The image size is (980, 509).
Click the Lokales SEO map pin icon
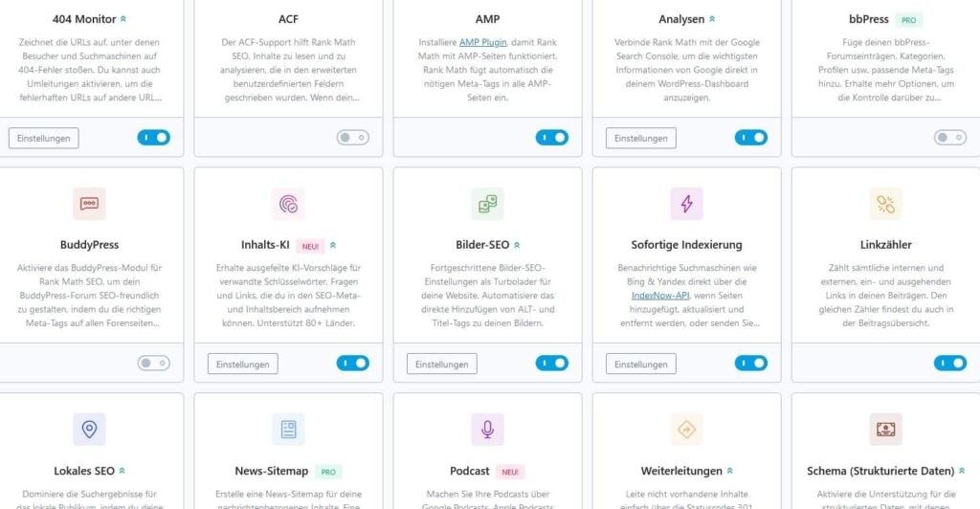tap(89, 430)
